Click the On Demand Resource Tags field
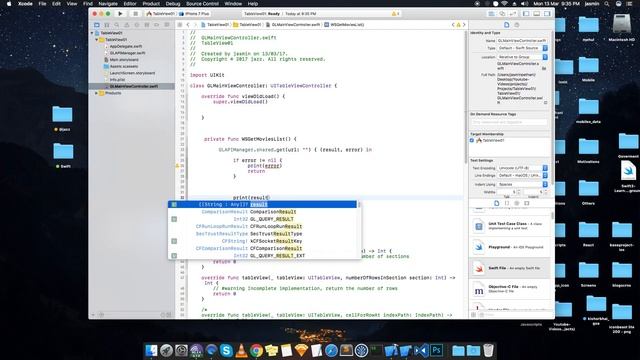The image size is (640, 360). 509,122
